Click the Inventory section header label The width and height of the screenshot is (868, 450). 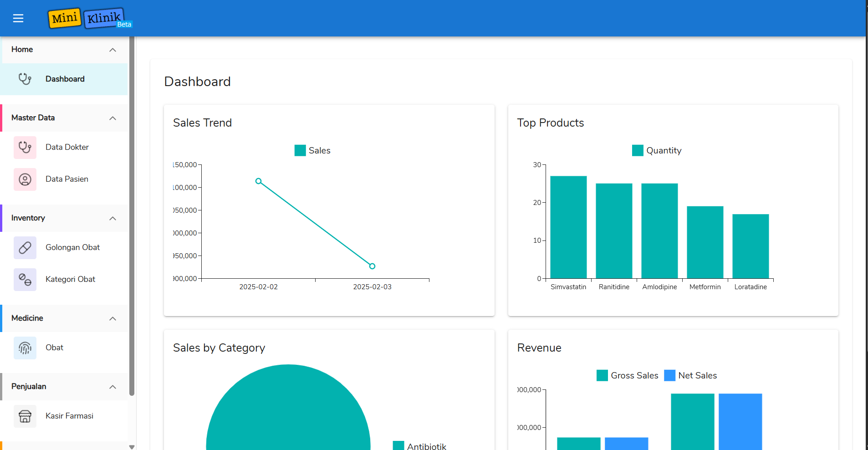point(28,218)
